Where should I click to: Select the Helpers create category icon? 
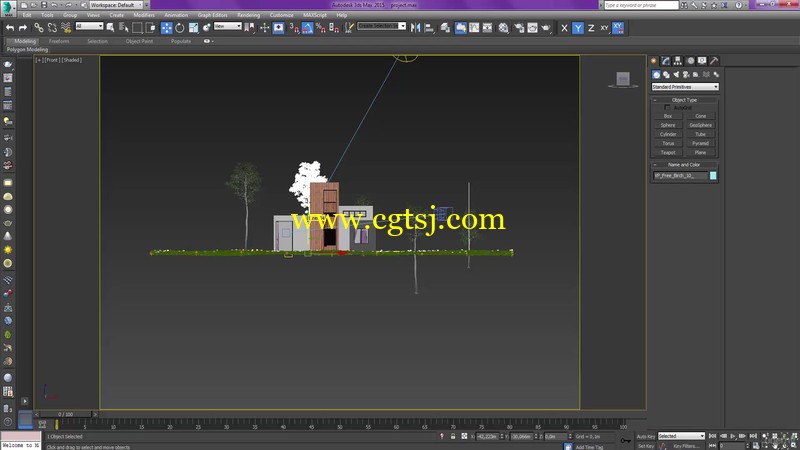point(696,74)
